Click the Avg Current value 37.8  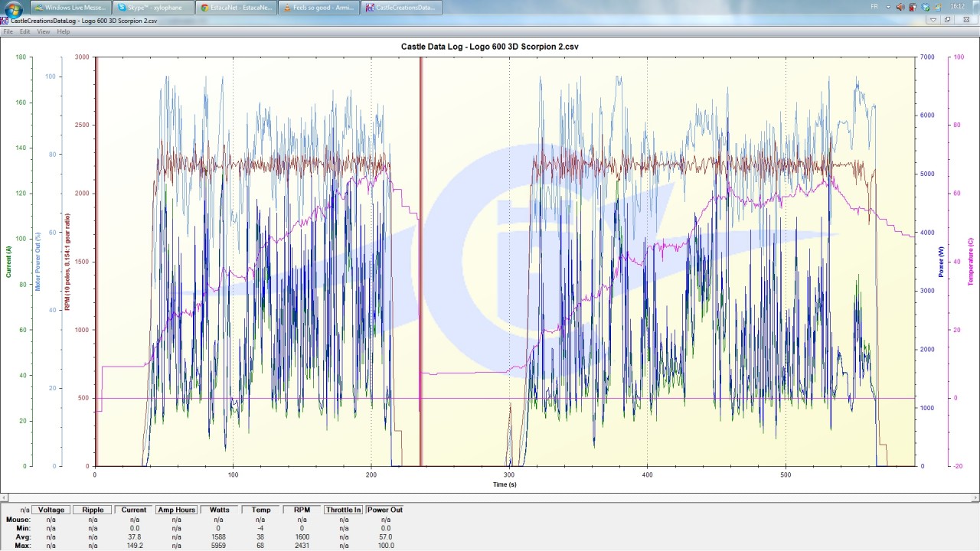[x=134, y=536]
